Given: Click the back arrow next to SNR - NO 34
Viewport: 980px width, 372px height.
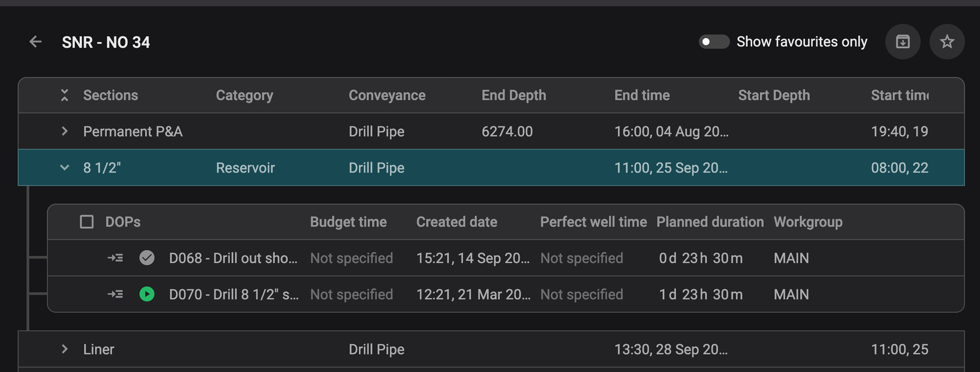Looking at the screenshot, I should 35,42.
